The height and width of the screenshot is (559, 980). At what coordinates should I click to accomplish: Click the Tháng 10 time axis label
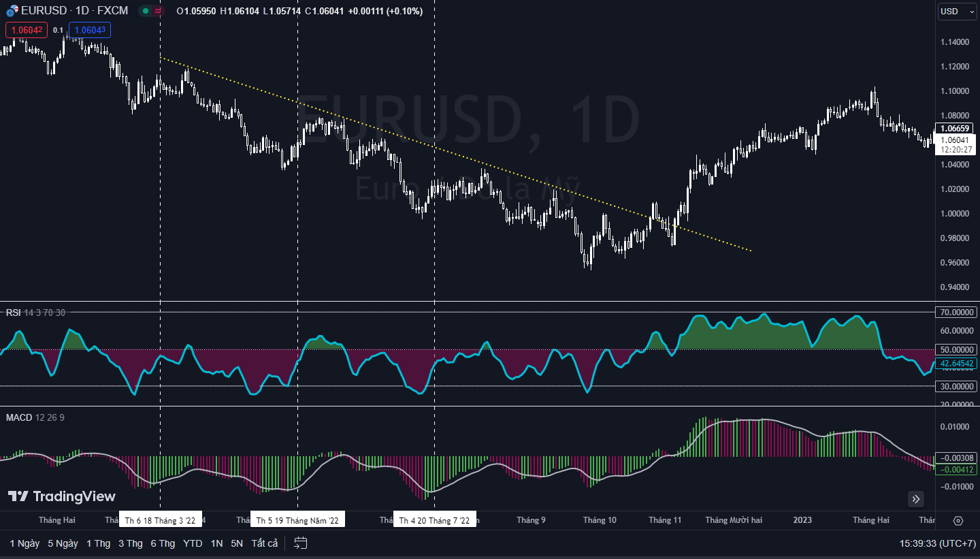(600, 520)
